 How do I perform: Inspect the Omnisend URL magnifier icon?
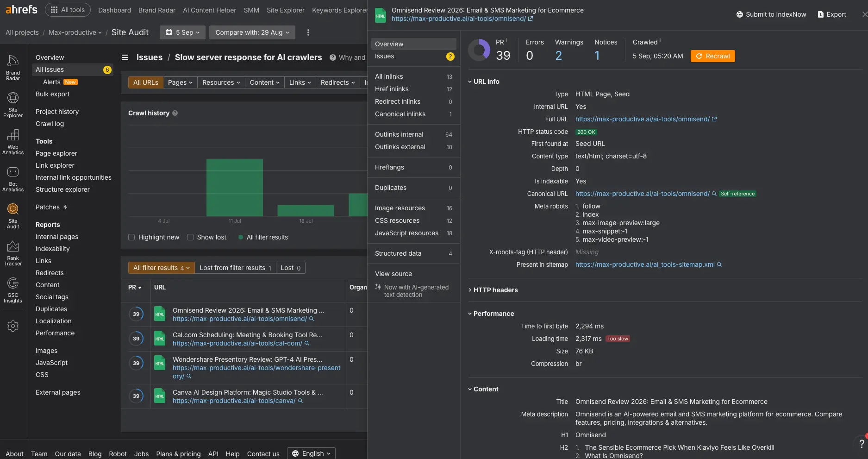[x=312, y=319]
